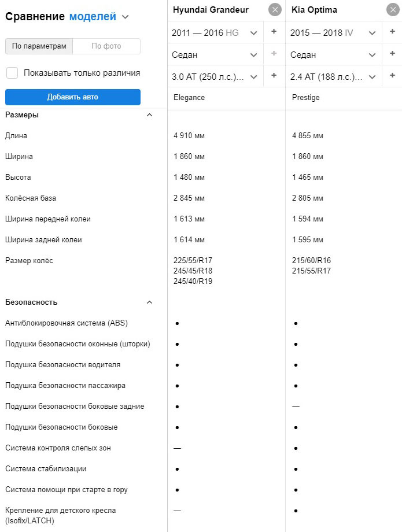
Task: Click the 1 595 мм value
Action: click(x=307, y=240)
